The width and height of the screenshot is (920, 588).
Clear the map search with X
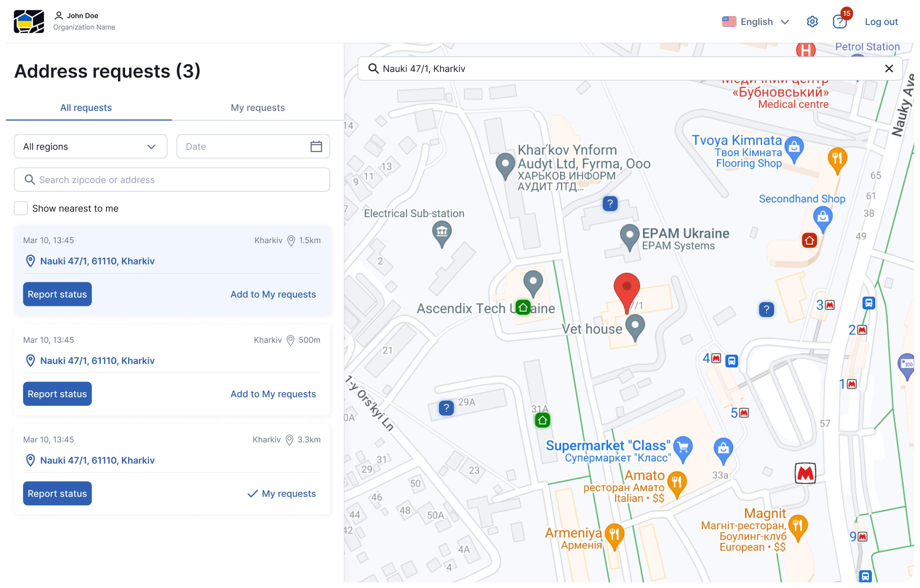click(x=889, y=68)
